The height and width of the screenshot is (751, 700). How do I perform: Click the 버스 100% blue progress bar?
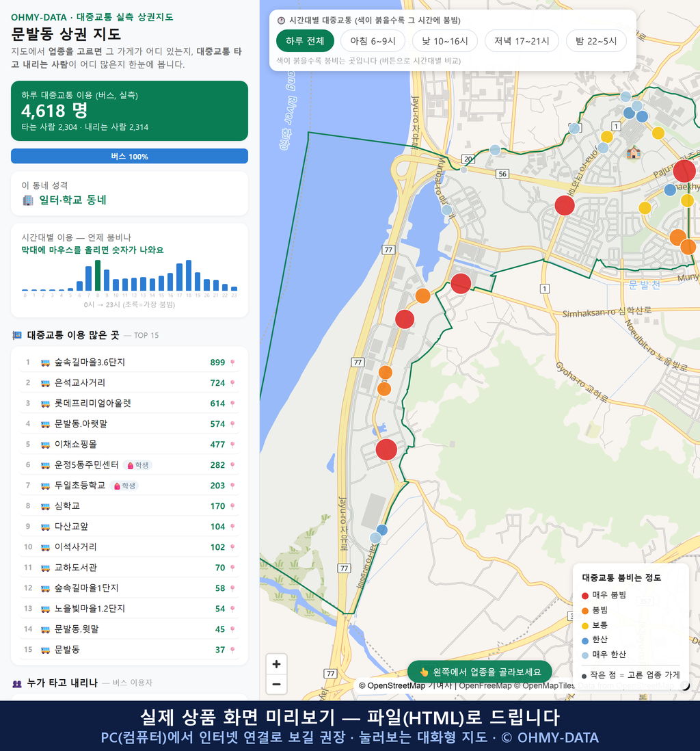pos(129,156)
